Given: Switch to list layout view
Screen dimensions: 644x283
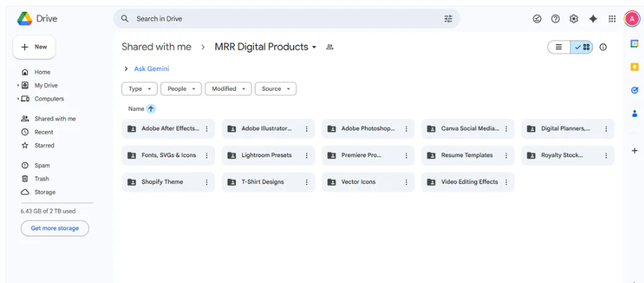Looking at the screenshot, I should coord(559,47).
